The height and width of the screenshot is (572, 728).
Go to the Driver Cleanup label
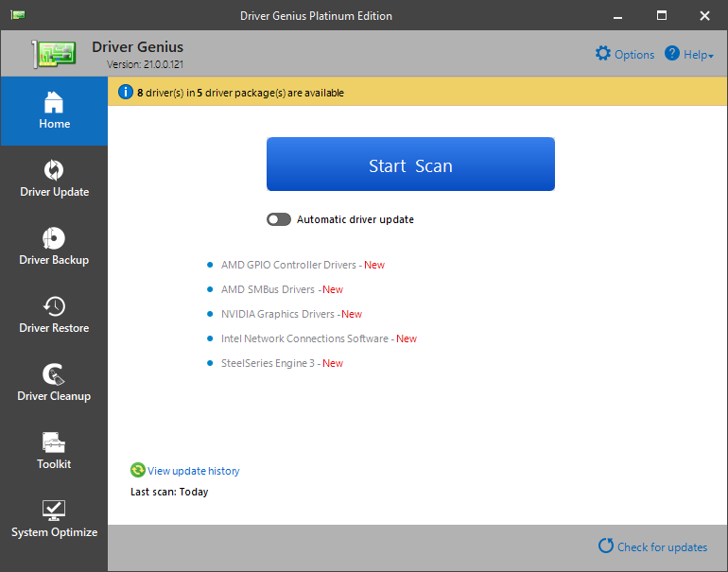[54, 396]
